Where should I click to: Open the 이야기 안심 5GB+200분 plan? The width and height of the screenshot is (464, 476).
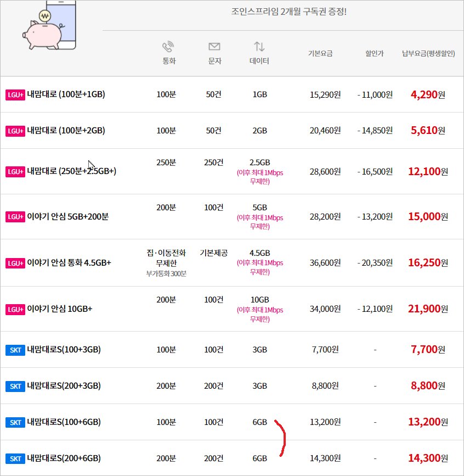[x=67, y=216]
